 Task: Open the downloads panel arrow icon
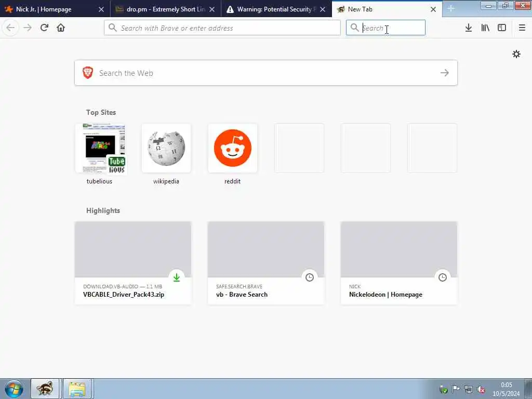coord(469,28)
